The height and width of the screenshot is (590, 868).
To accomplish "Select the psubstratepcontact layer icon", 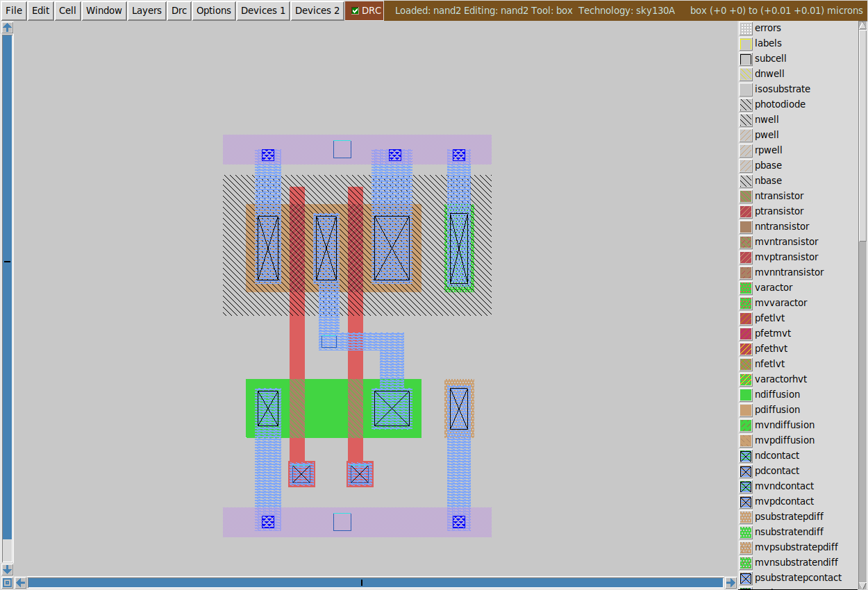I will (746, 578).
